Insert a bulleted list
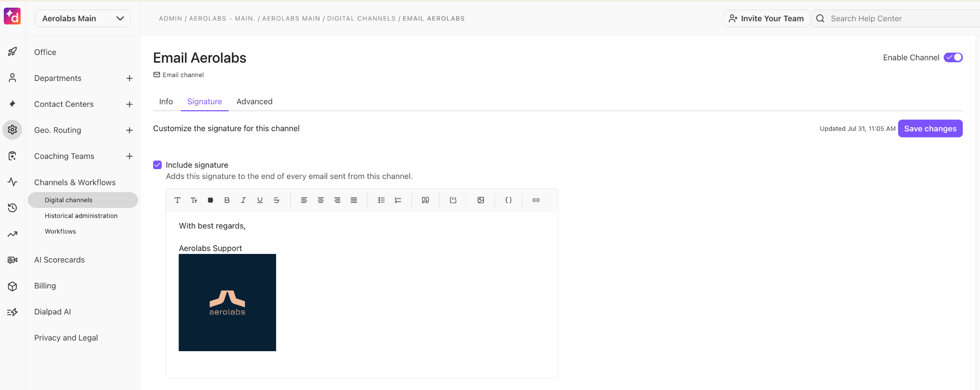 pos(381,200)
